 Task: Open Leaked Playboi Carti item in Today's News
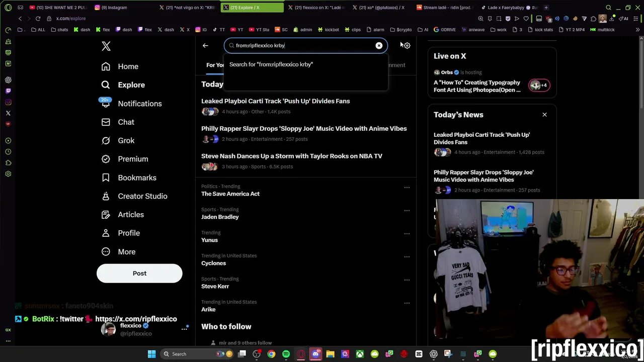point(481,139)
